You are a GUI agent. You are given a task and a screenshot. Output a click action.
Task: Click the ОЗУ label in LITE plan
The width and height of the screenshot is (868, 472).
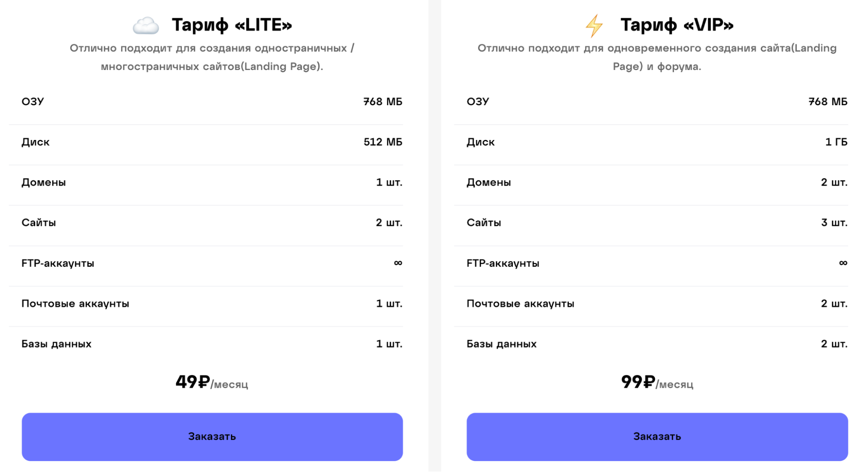[x=33, y=102]
